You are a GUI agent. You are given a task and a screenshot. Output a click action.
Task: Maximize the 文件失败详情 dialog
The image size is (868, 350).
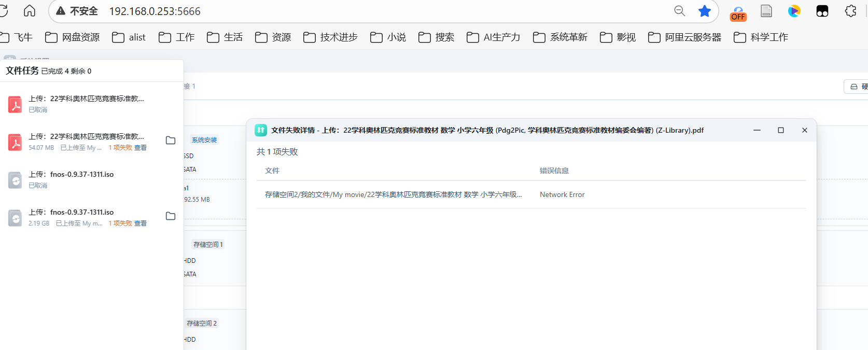click(x=781, y=130)
